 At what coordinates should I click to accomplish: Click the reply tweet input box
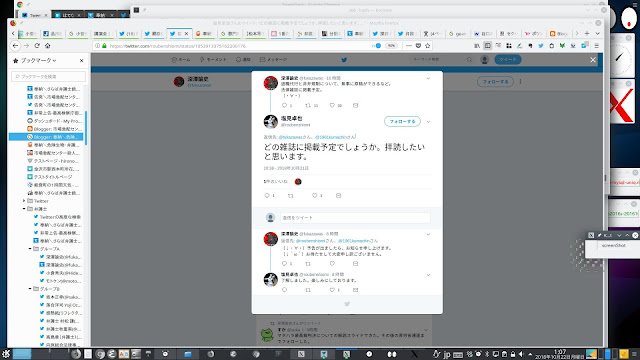click(x=355, y=218)
